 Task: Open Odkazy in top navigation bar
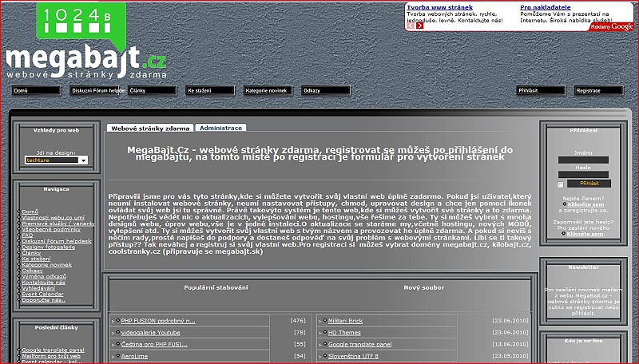click(x=326, y=90)
